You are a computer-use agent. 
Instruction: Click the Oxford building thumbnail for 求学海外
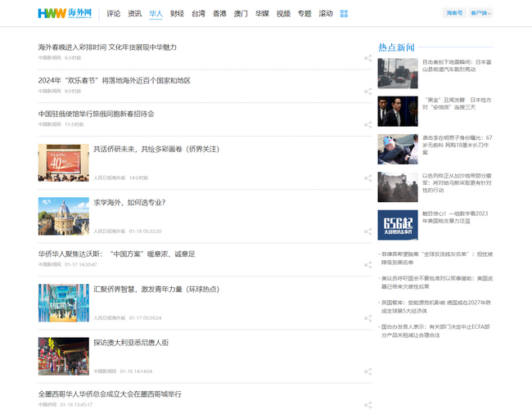[x=63, y=216]
